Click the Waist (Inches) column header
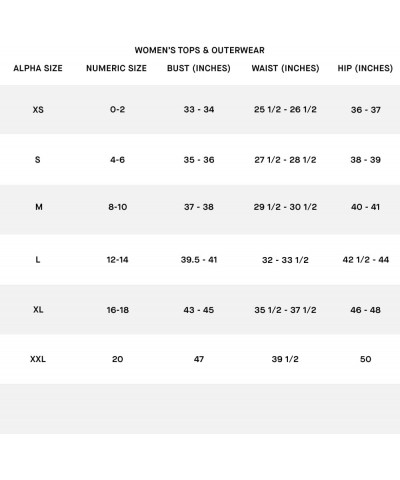Screen dimensions: 400x480 (285, 68)
